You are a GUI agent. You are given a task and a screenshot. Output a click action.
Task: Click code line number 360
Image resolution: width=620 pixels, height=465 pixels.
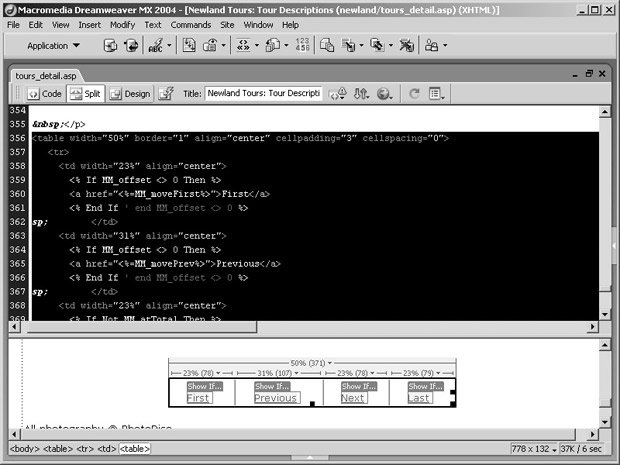point(18,194)
